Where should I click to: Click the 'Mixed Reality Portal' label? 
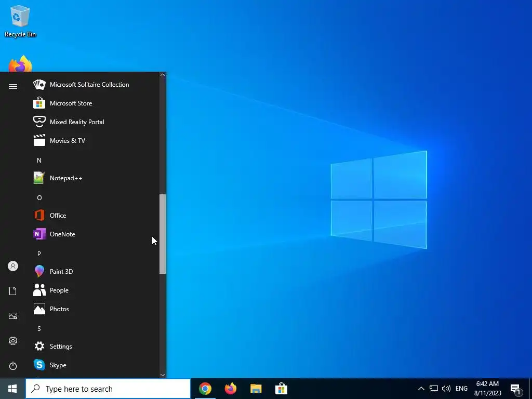tap(77, 122)
